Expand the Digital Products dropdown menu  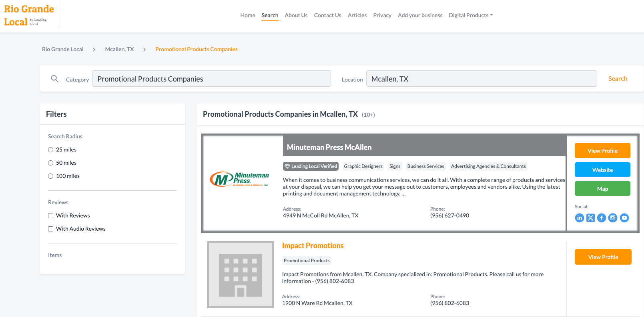471,15
